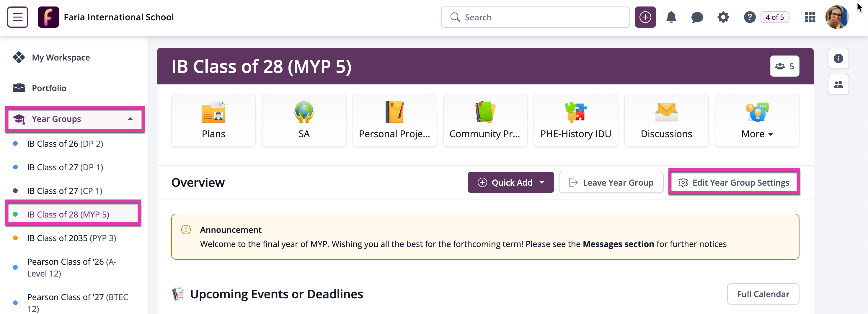
Task: Open the apps grid launcher
Action: [810, 17]
